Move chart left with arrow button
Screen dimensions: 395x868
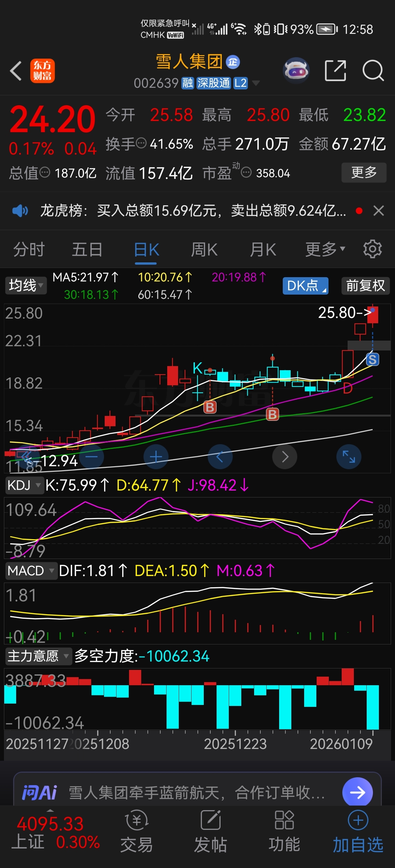pos(220,457)
